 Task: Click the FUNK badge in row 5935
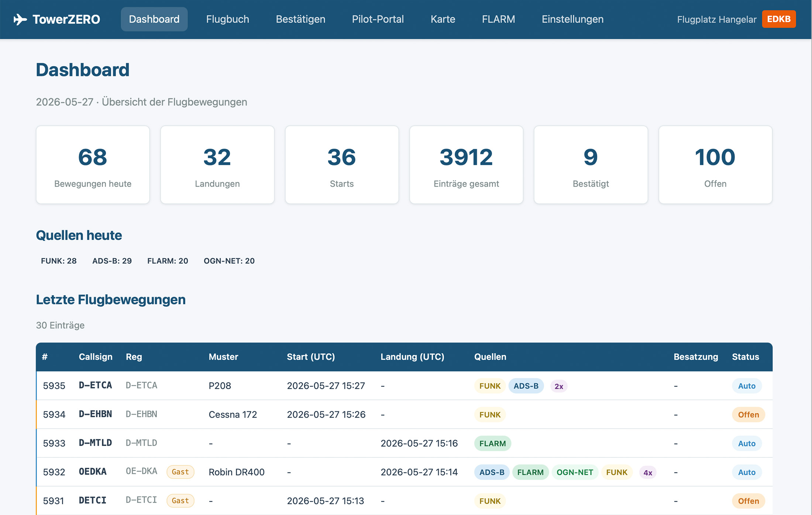tap(490, 386)
